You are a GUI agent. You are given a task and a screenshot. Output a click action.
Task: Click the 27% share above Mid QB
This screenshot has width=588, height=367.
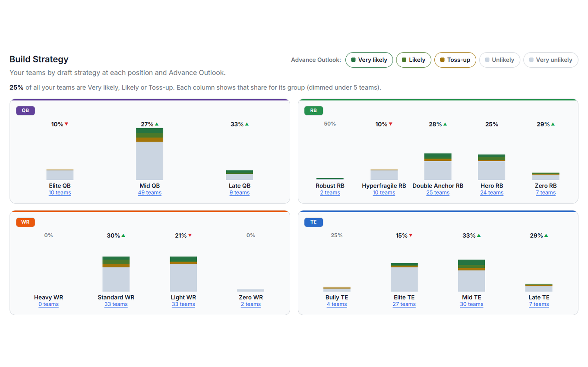[x=150, y=124]
